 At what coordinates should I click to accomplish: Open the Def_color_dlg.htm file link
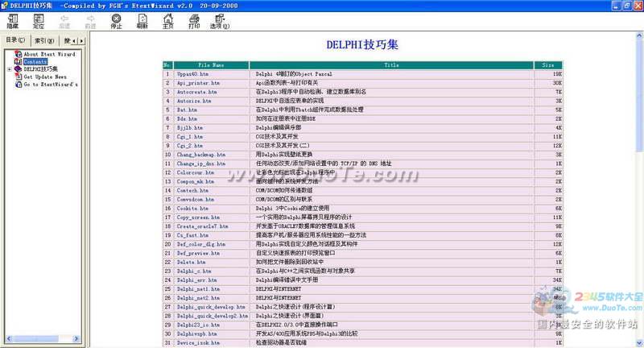tap(200, 244)
